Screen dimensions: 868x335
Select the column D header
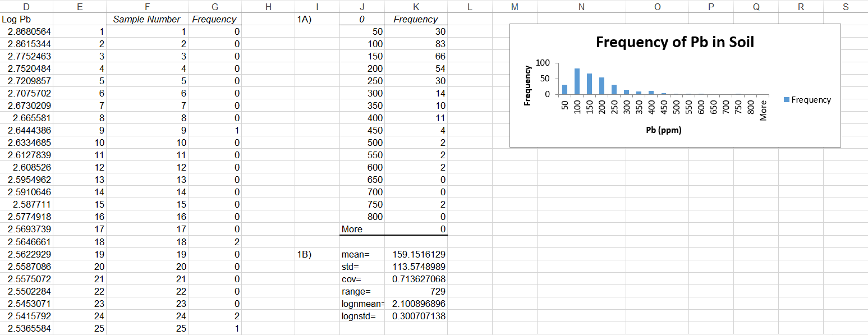click(26, 7)
